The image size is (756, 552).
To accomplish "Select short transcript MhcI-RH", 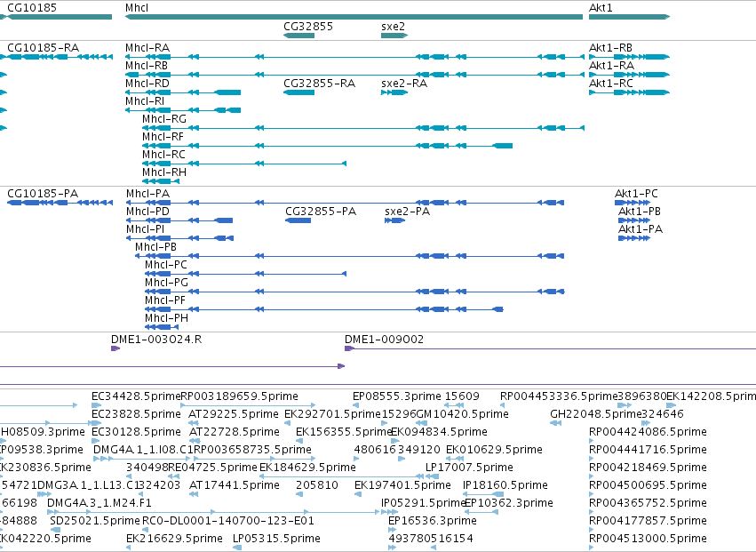I will [161, 181].
